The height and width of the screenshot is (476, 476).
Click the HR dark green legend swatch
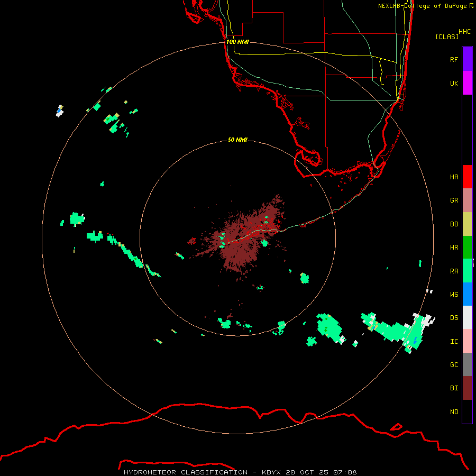pos(467,247)
